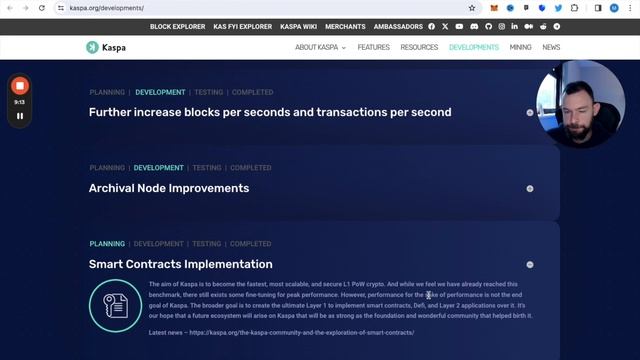Click TESTING label in Smart Contracts section
Screen dimensions: 640x360
point(207,244)
